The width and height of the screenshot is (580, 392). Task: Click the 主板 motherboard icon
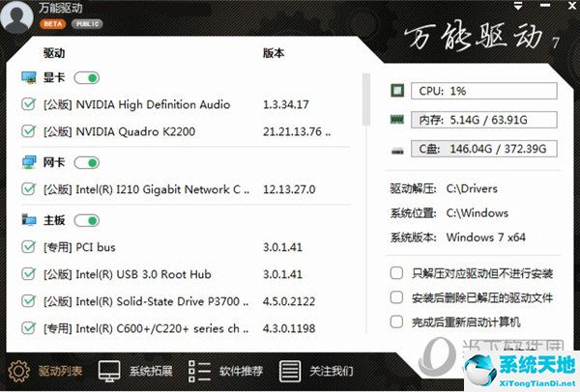click(29, 220)
